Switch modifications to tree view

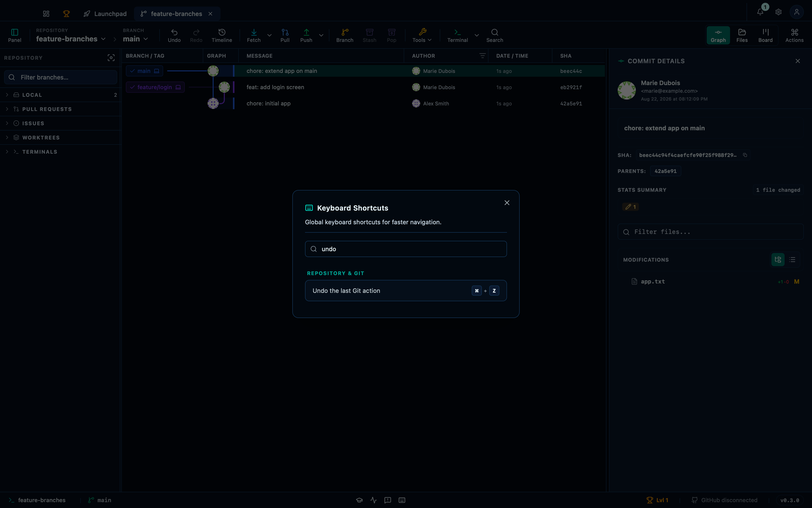pyautogui.click(x=778, y=260)
